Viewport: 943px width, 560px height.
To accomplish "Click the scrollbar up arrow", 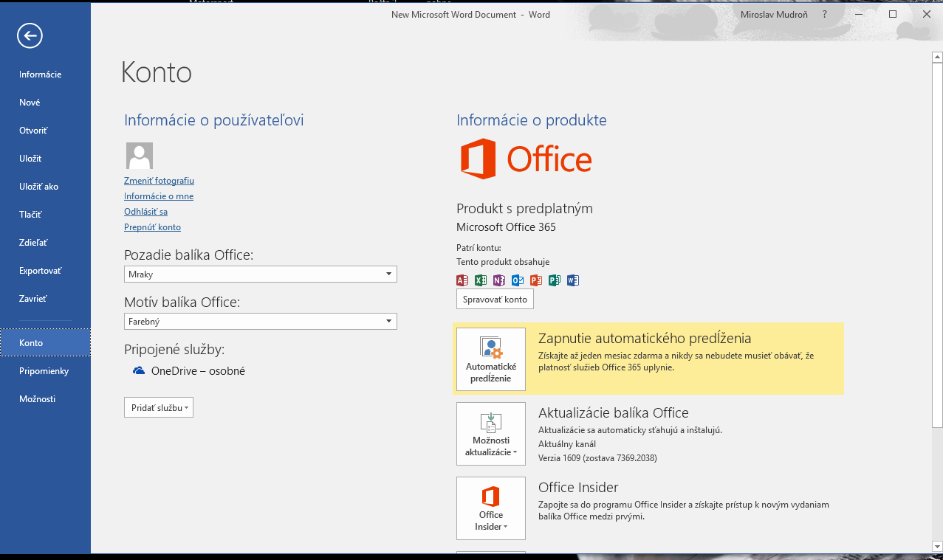I will (937, 56).
